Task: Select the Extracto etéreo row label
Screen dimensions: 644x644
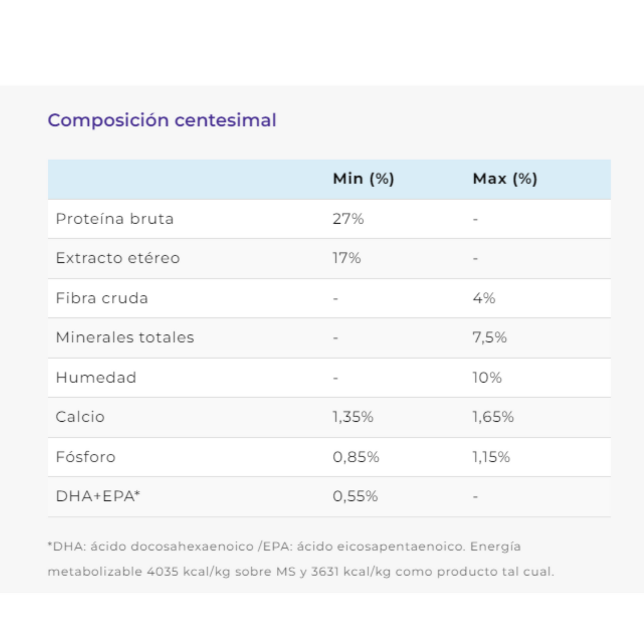Action: click(x=118, y=258)
